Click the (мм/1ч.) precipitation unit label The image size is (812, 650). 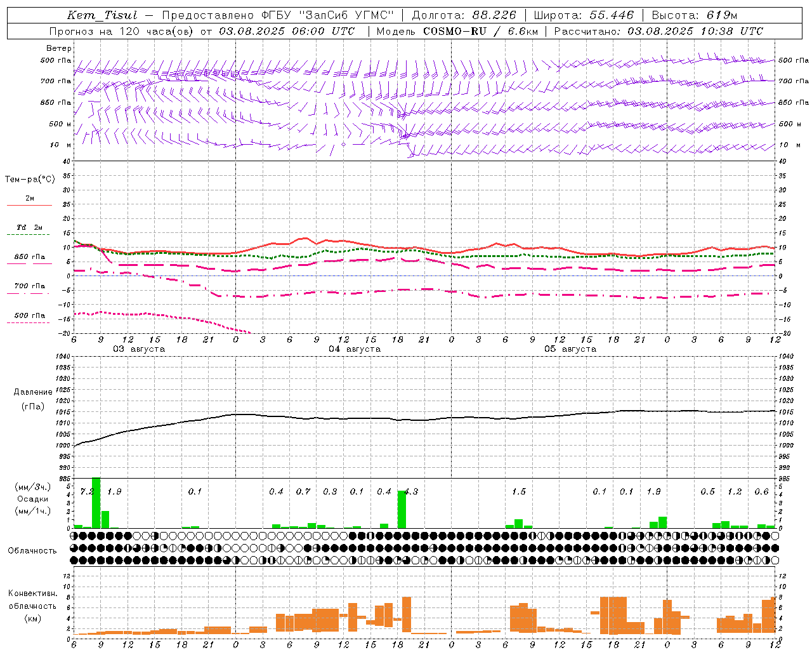pyautogui.click(x=33, y=511)
